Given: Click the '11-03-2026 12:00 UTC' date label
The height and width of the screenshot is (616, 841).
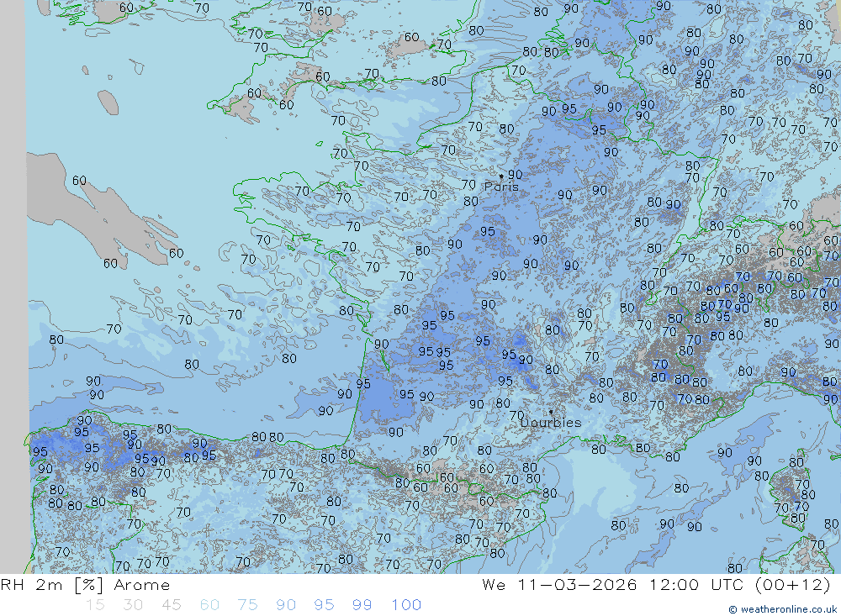Looking at the screenshot, I should point(632,584).
